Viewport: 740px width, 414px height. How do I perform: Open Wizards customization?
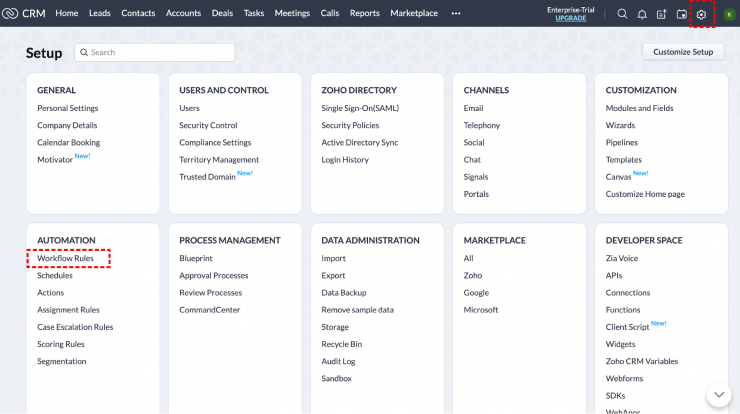[x=620, y=125]
